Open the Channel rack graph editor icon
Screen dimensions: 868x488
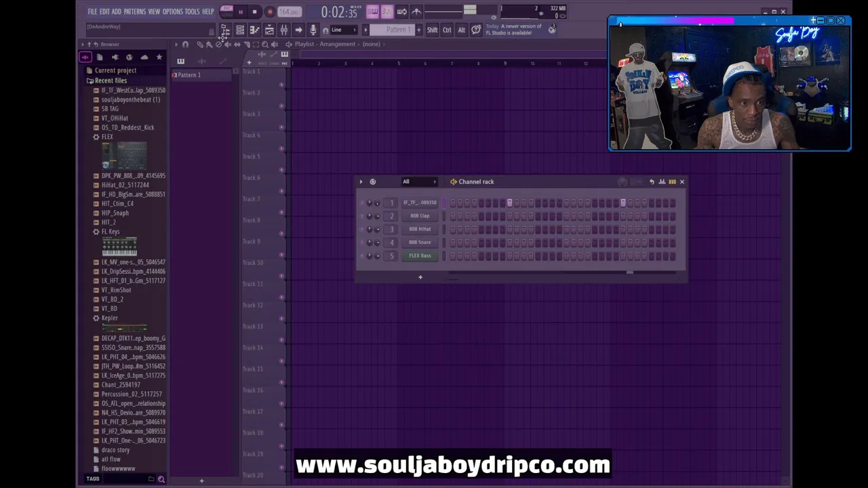662,182
